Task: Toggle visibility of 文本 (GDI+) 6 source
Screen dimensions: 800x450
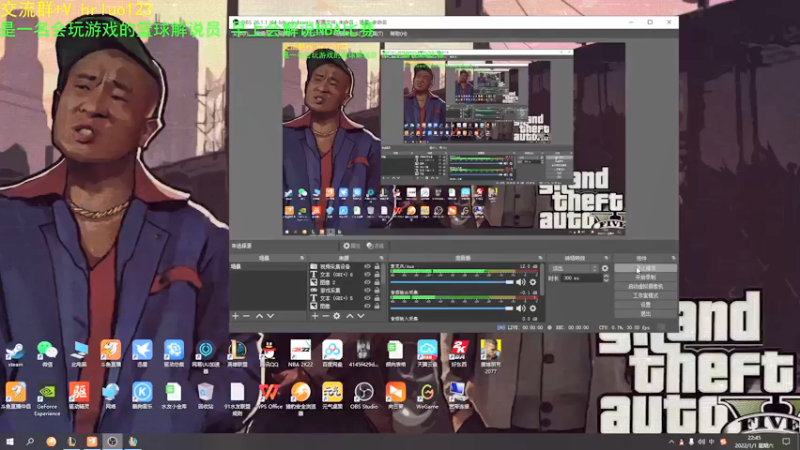Action: (x=367, y=274)
